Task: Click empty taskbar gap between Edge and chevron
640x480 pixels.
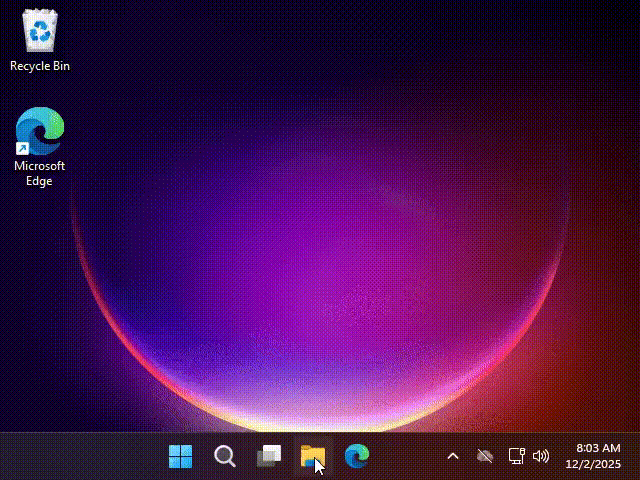Action: [405, 457]
